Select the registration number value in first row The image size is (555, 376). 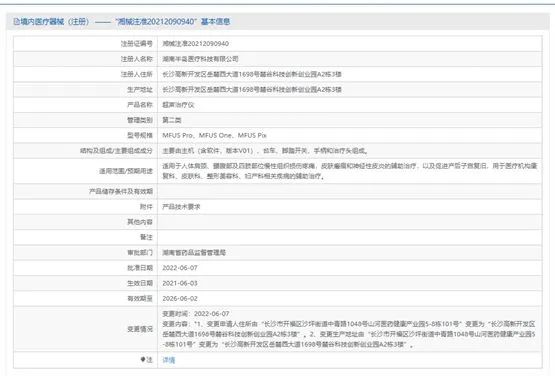coord(195,44)
